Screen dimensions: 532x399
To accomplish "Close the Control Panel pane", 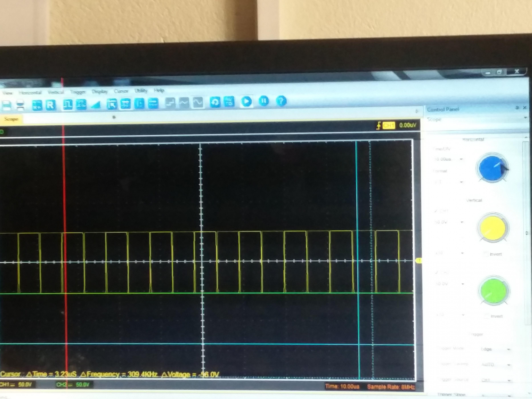I will (525, 107).
